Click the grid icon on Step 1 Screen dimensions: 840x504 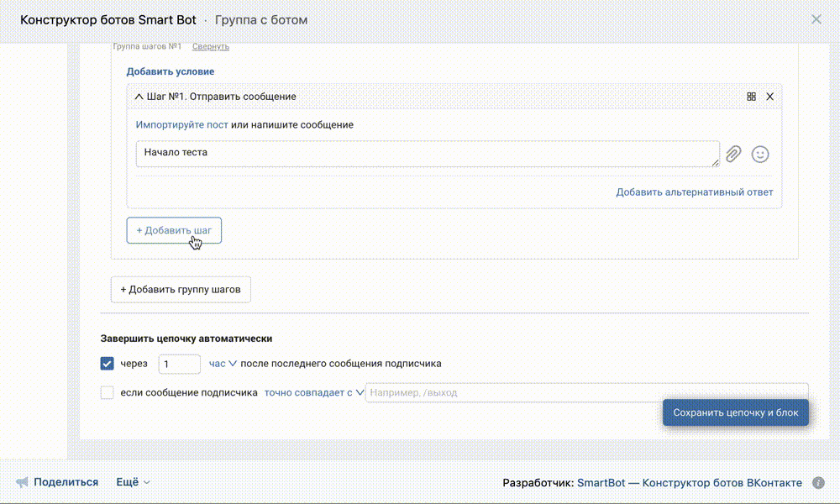(x=752, y=97)
